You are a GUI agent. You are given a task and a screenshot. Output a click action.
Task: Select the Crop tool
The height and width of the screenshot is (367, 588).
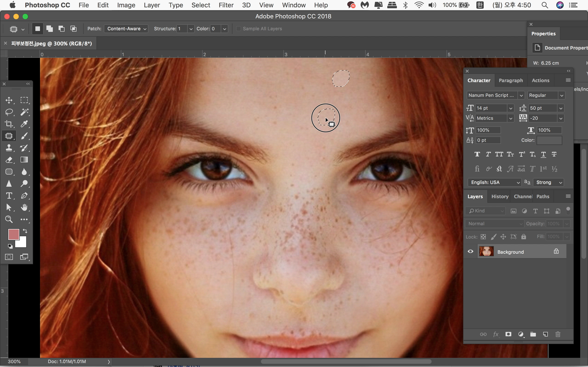[x=9, y=124]
